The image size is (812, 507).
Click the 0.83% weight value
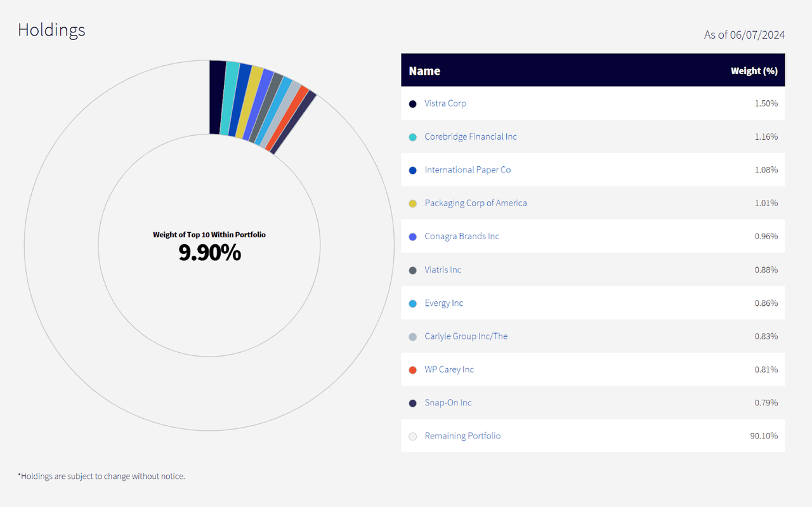[766, 336]
